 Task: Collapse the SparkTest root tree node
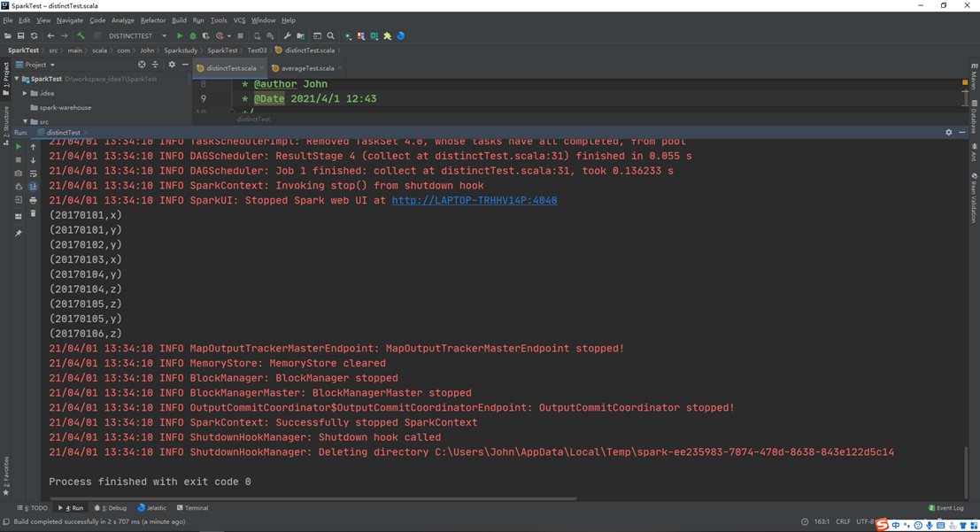click(x=17, y=79)
